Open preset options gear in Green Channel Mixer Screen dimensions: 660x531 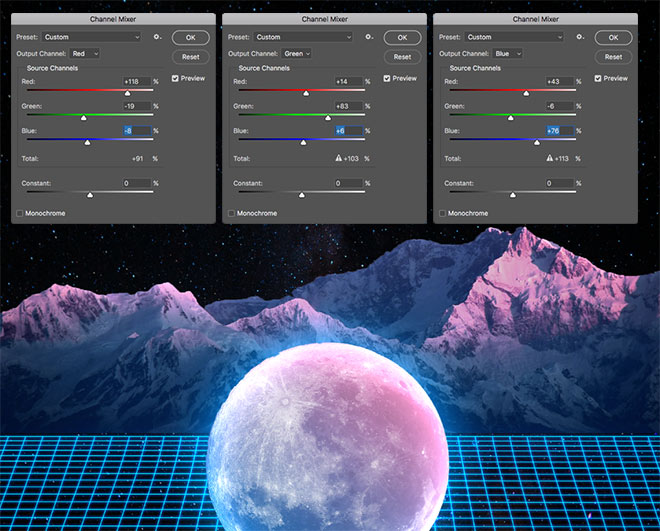tap(369, 37)
